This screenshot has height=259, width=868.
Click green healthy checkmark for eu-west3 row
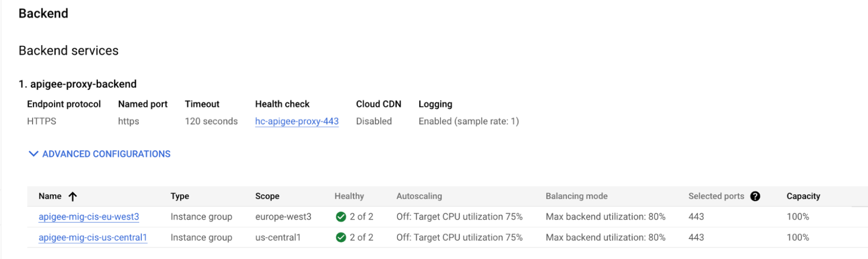pos(340,217)
